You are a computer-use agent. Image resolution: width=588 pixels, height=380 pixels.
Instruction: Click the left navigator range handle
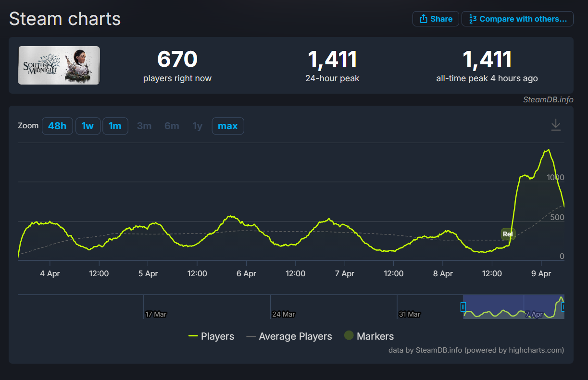pos(463,306)
